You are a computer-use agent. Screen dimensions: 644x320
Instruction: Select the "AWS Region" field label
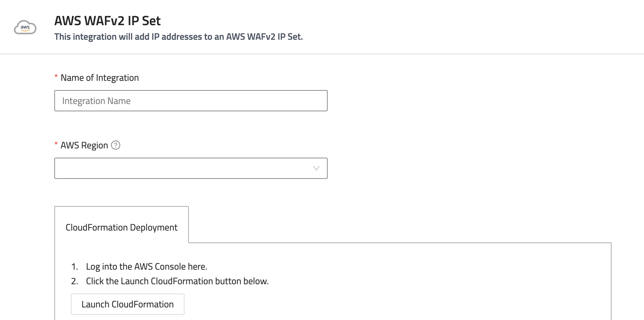[x=84, y=145]
